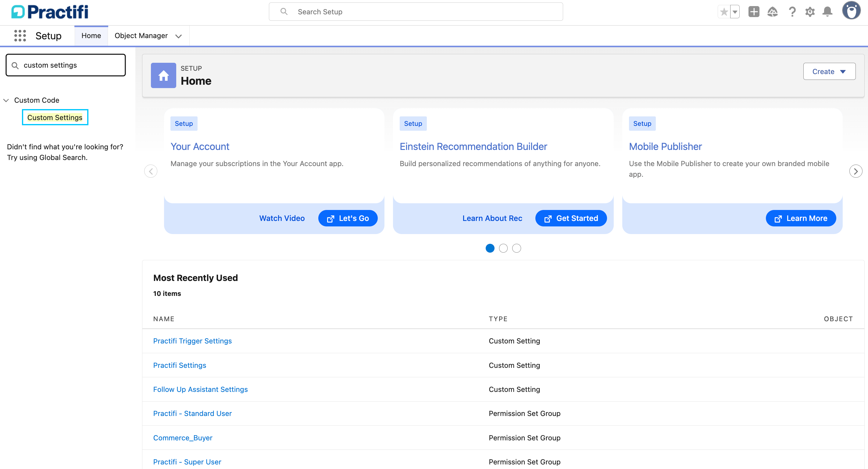Click the 10 items count text
The height and width of the screenshot is (469, 868).
[167, 293]
